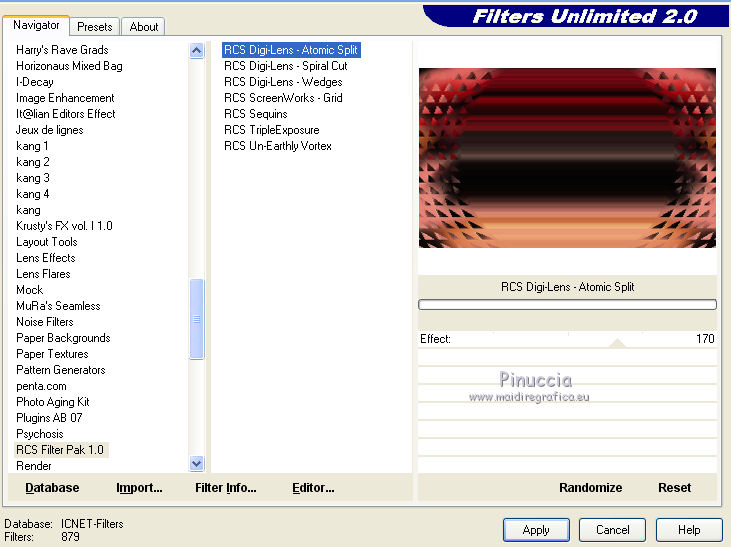Select Krusty's FX vol. I 1.0 category

[64, 226]
